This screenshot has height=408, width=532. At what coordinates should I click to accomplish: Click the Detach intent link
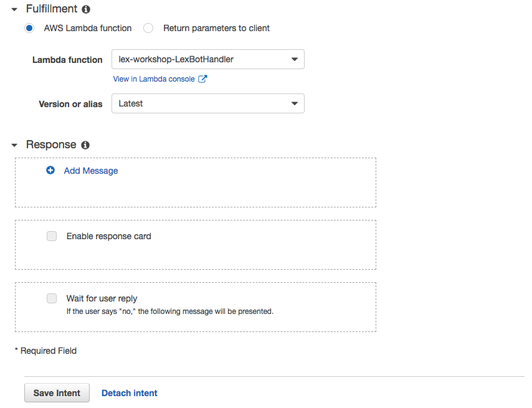(x=130, y=393)
